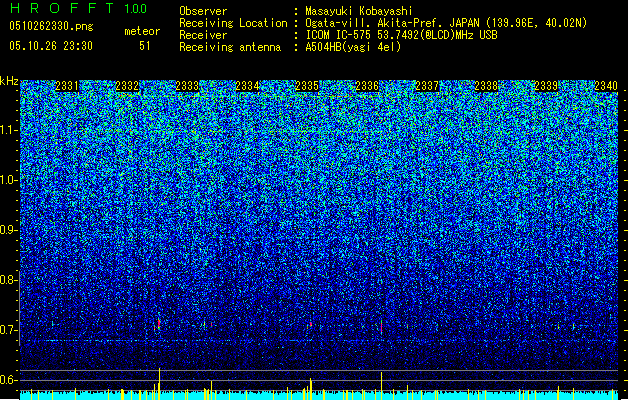Click the 0.9 frequency axis label

(8, 230)
